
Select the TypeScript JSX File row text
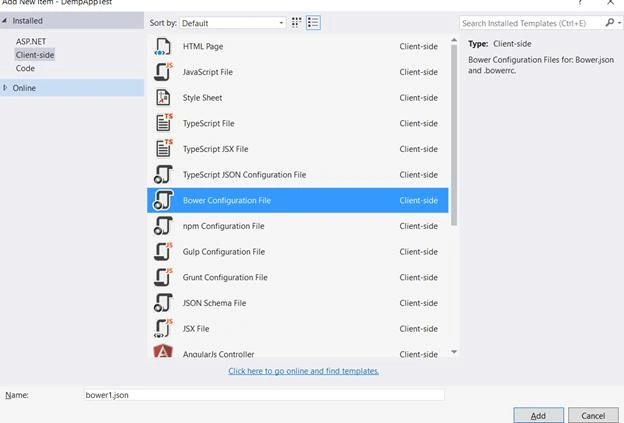click(215, 149)
